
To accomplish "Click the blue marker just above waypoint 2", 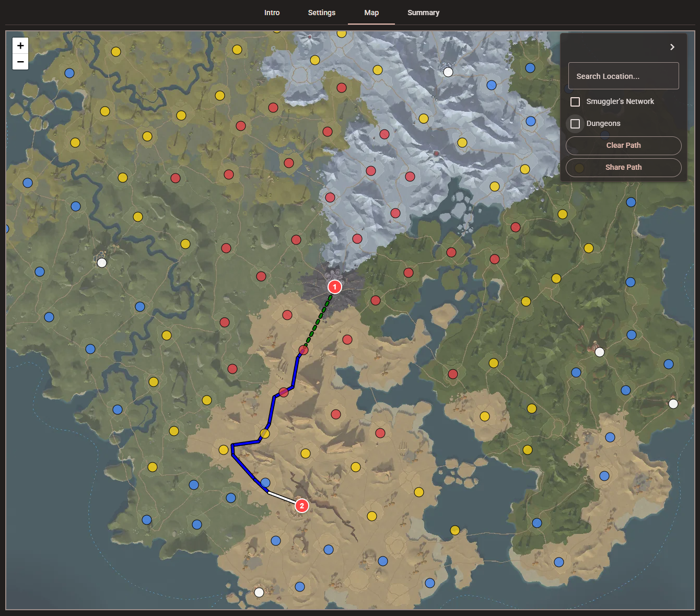I will click(266, 483).
